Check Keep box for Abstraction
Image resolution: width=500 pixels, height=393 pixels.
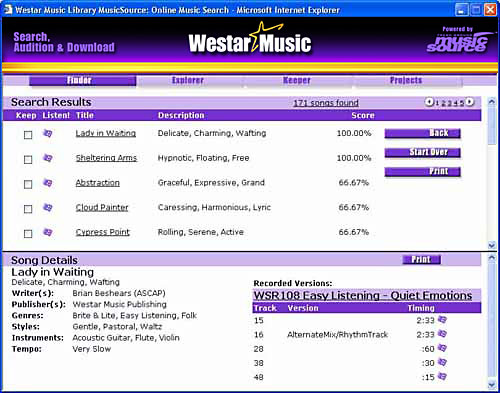28,184
